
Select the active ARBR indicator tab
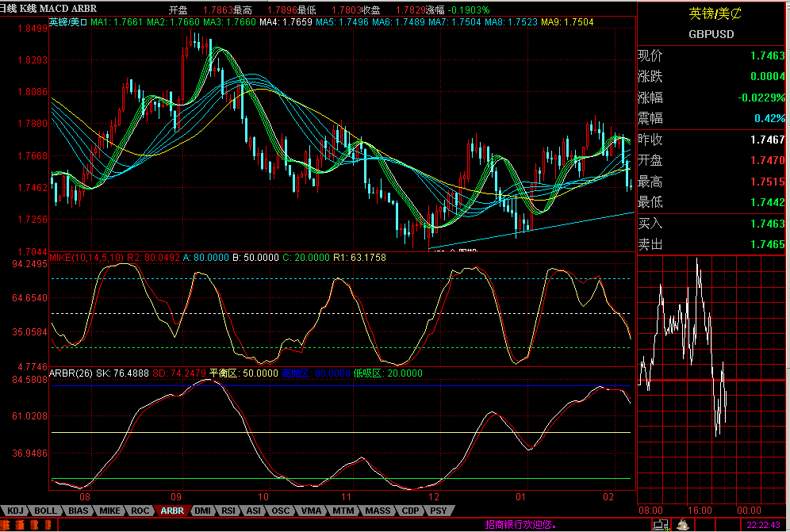coord(172,511)
